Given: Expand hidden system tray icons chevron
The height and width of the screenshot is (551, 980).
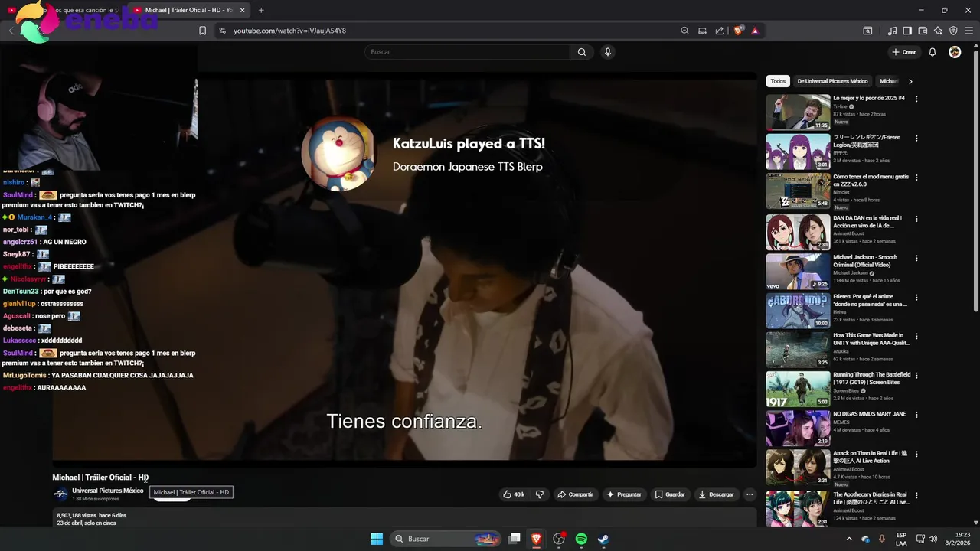Looking at the screenshot, I should pyautogui.click(x=848, y=539).
